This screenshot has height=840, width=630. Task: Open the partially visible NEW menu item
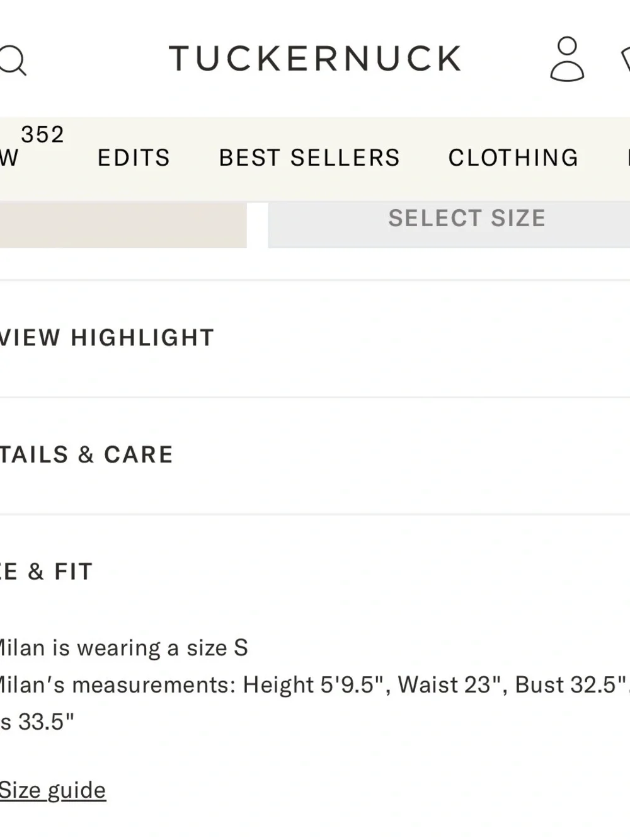pos(9,158)
